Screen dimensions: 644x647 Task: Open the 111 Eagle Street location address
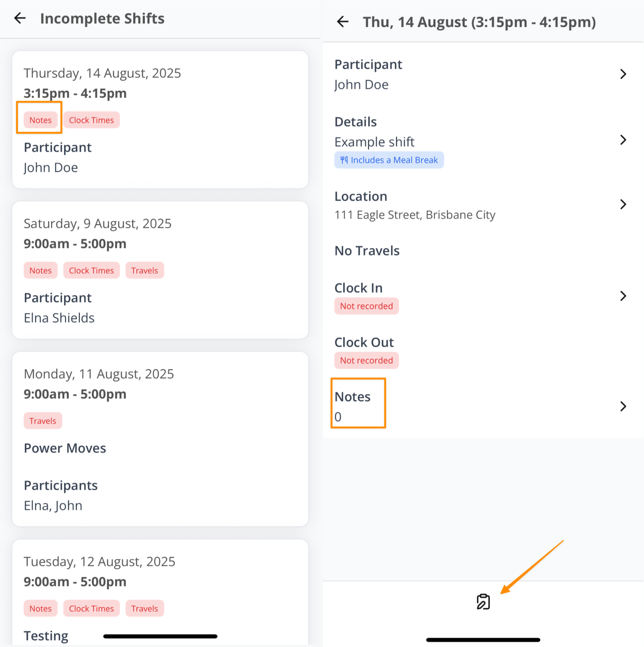415,215
